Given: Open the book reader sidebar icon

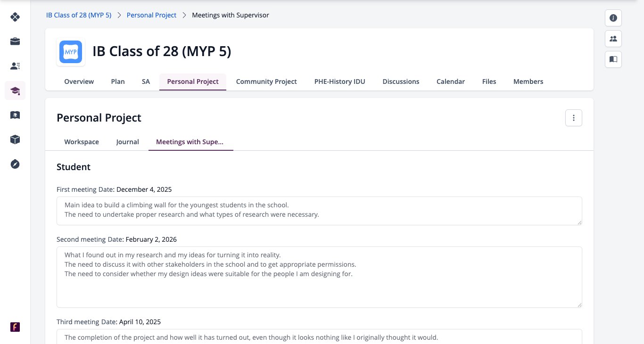Looking at the screenshot, I should point(15,115).
